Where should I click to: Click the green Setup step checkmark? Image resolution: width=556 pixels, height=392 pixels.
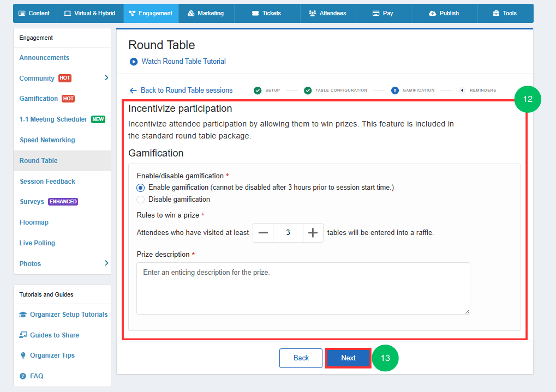258,91
